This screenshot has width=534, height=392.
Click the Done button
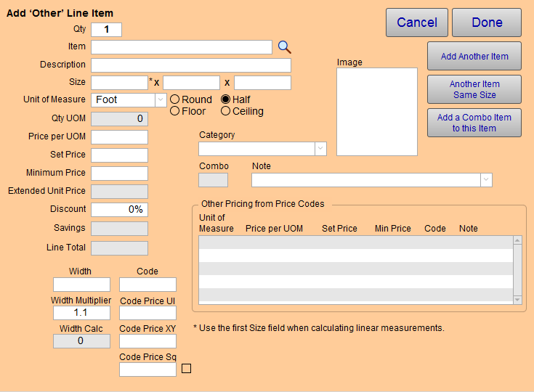point(487,23)
